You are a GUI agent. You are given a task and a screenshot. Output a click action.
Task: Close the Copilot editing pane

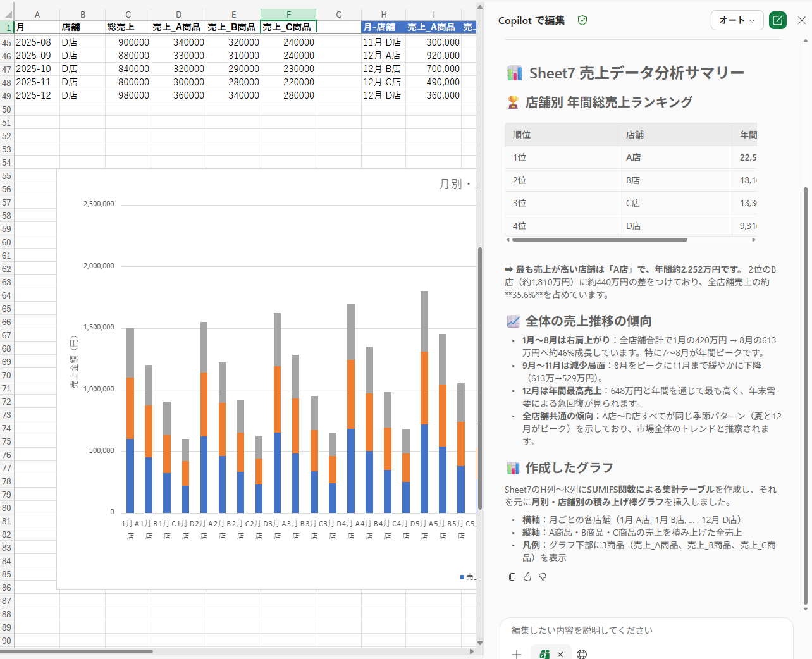[x=801, y=20]
